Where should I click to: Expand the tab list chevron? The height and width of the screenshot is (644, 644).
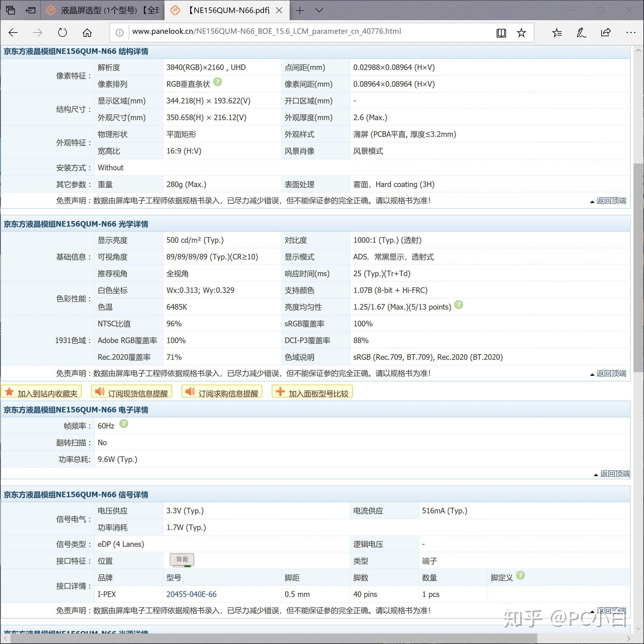pyautogui.click(x=319, y=10)
